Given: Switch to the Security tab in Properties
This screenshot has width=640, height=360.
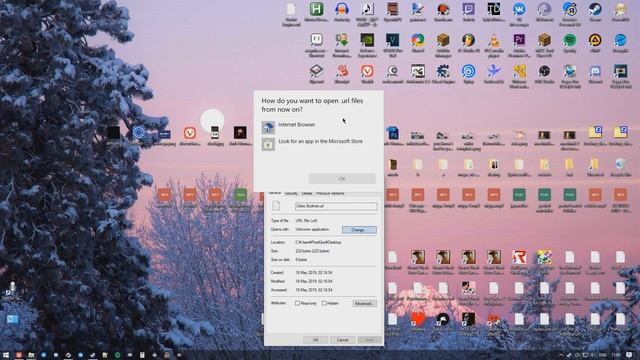Looking at the screenshot, I should click(x=291, y=193).
